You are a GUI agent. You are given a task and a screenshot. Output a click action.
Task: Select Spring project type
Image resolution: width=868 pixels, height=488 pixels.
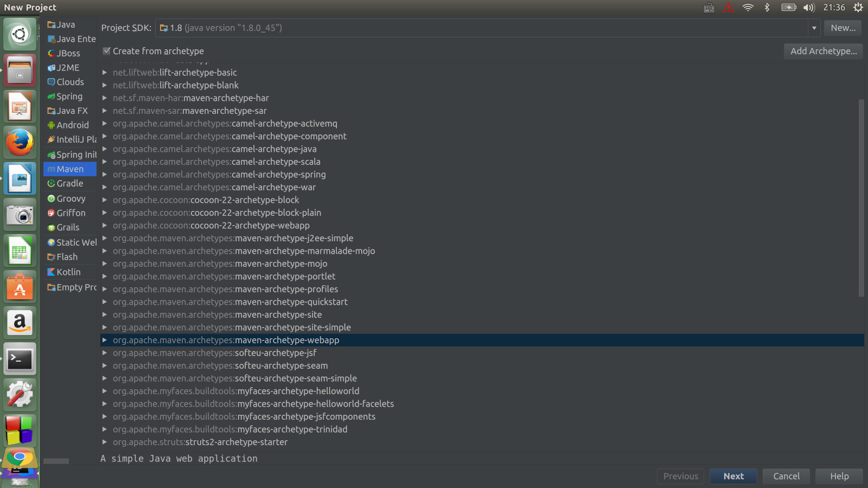[70, 97]
